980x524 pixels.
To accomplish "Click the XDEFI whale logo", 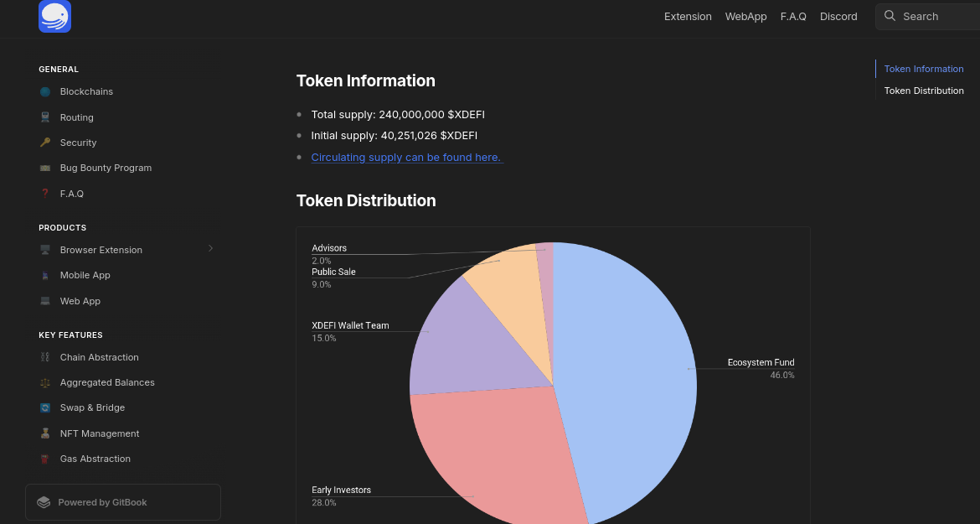I will [x=55, y=16].
